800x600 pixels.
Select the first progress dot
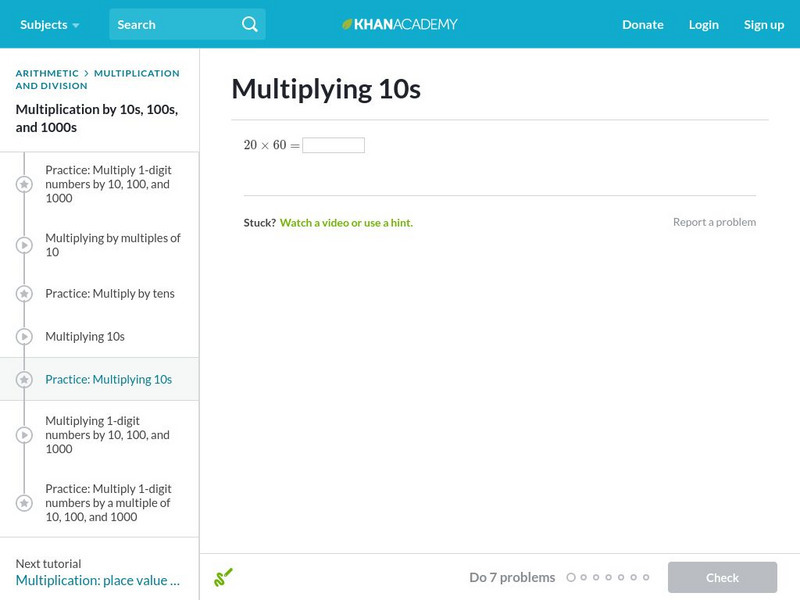tap(571, 577)
